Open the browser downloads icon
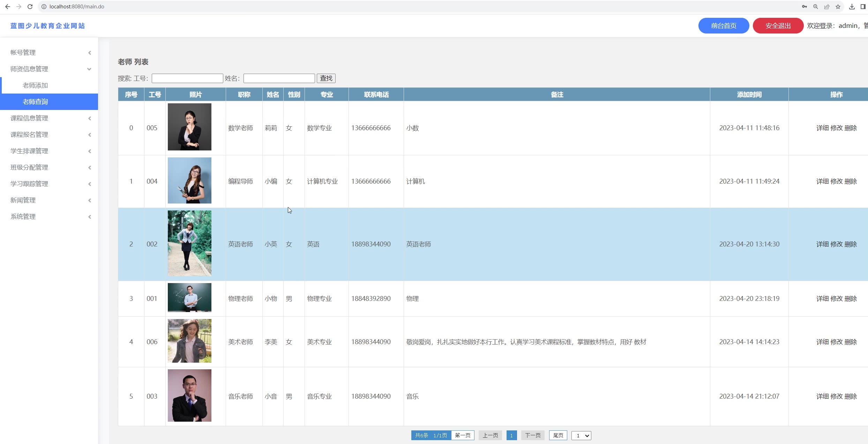The width and height of the screenshot is (868, 444). (852, 7)
